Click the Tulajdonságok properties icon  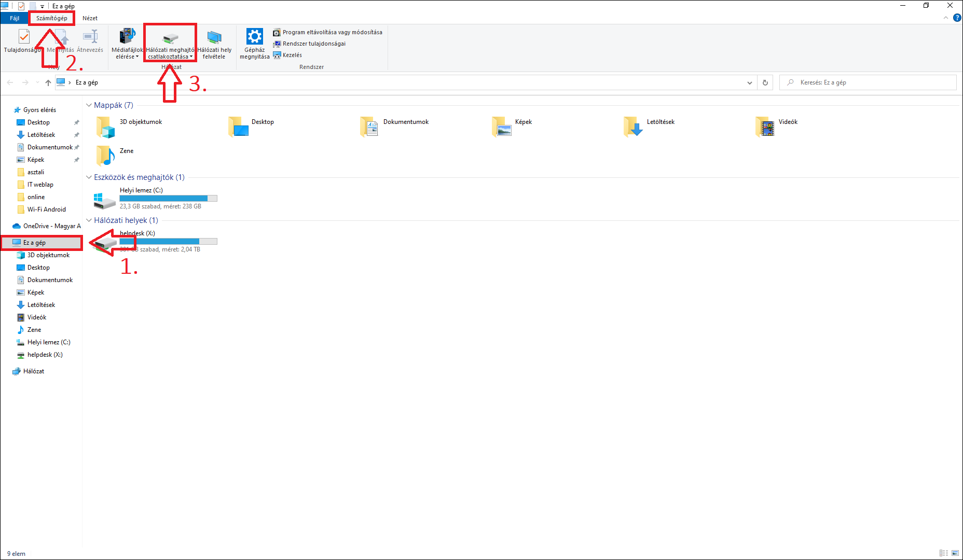[23, 37]
